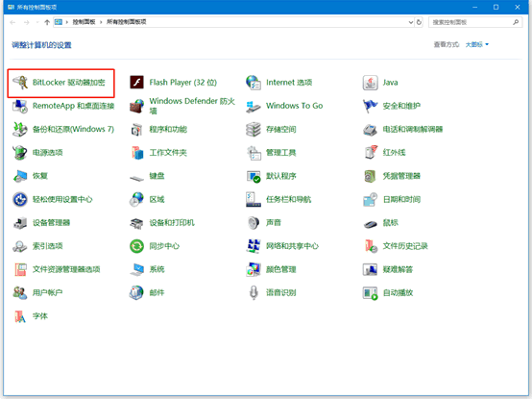Click the Back navigation arrow

(x=12, y=22)
